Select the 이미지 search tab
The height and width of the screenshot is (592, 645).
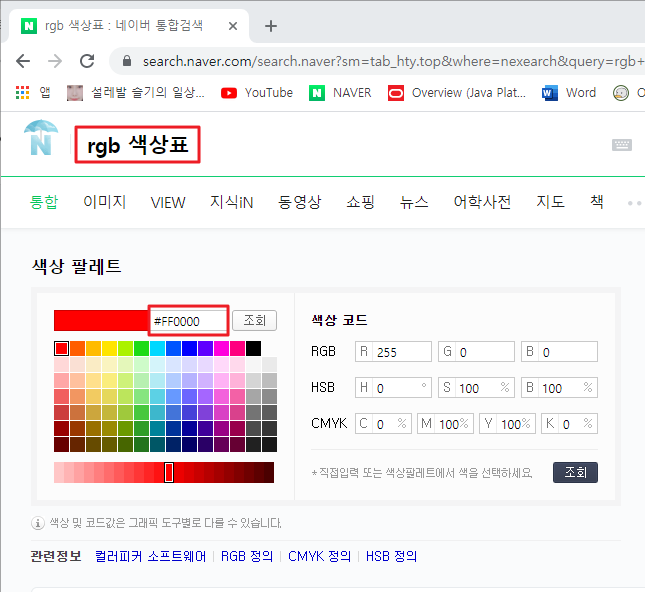pos(104,202)
